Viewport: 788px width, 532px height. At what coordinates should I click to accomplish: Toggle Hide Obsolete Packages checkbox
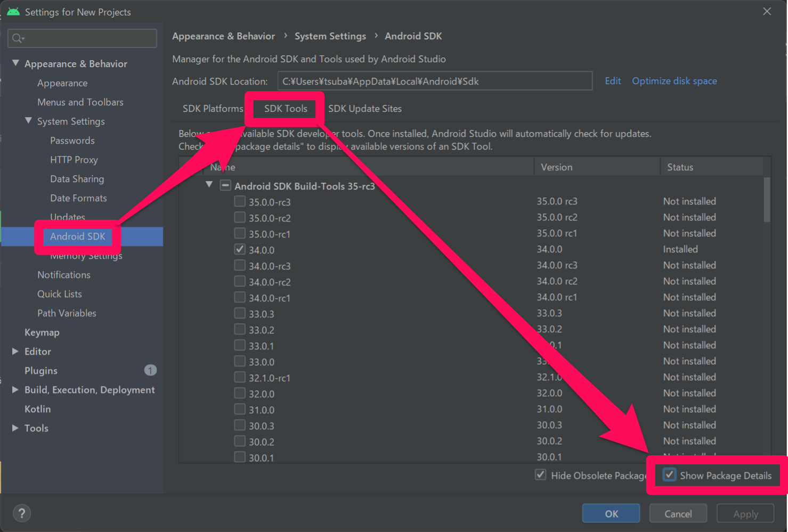tap(540, 474)
